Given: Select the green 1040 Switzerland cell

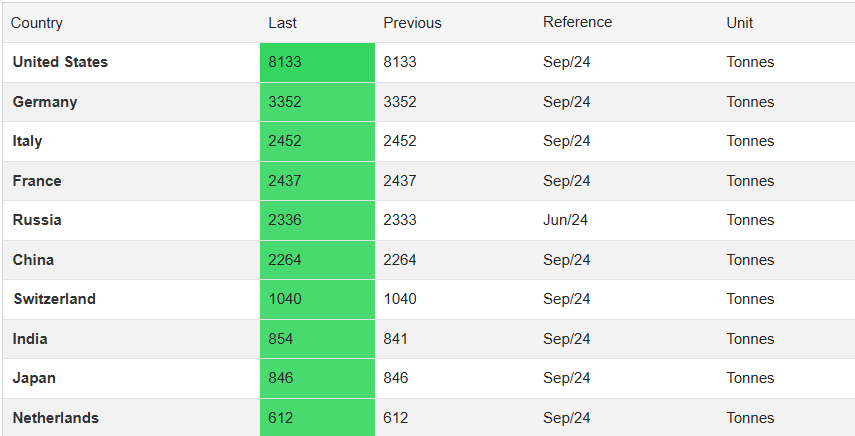Looking at the screenshot, I should 285,299.
